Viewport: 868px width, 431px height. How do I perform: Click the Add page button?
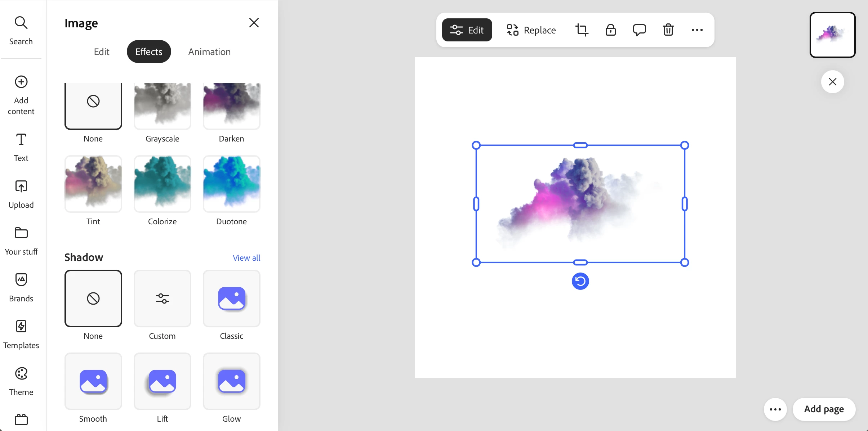click(x=824, y=409)
